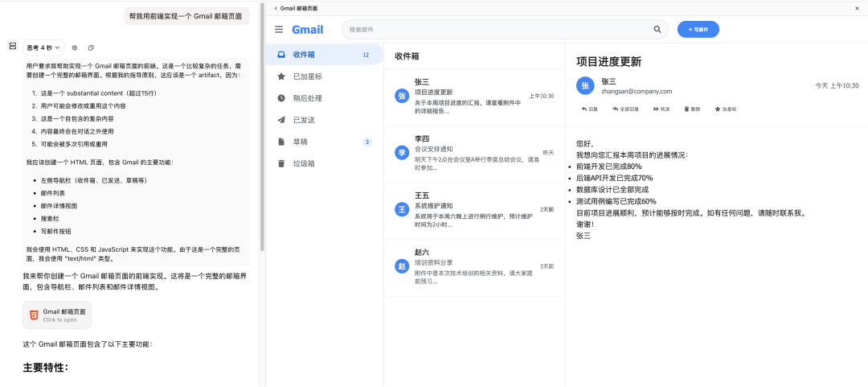Screen dimensions: 868x387
Task: Click 删除 delete button
Action: point(693,109)
